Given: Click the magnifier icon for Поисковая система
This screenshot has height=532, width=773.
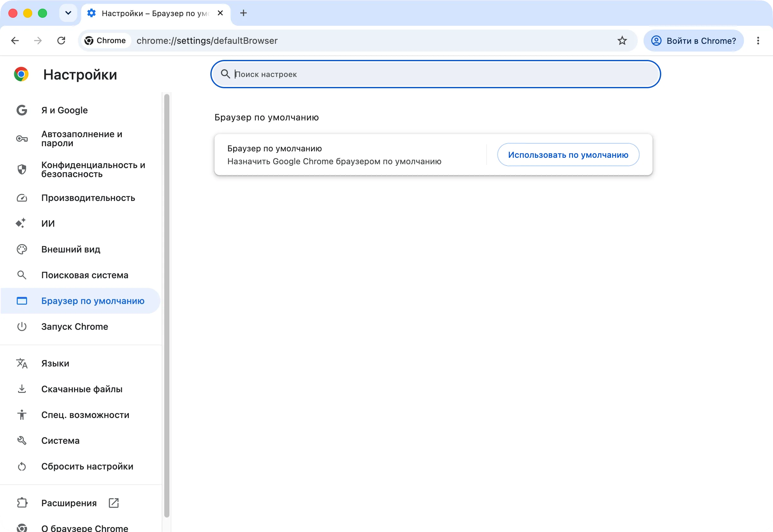Looking at the screenshot, I should [x=22, y=275].
